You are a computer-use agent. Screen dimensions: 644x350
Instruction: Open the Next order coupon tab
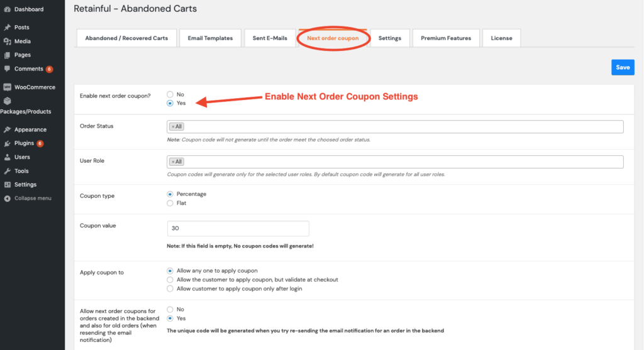(333, 38)
